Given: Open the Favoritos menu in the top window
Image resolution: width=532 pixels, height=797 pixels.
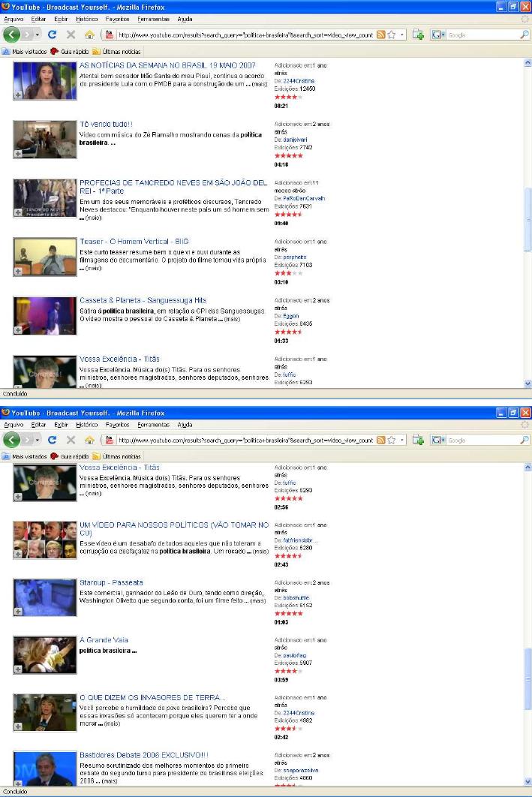Looking at the screenshot, I should coord(117,19).
